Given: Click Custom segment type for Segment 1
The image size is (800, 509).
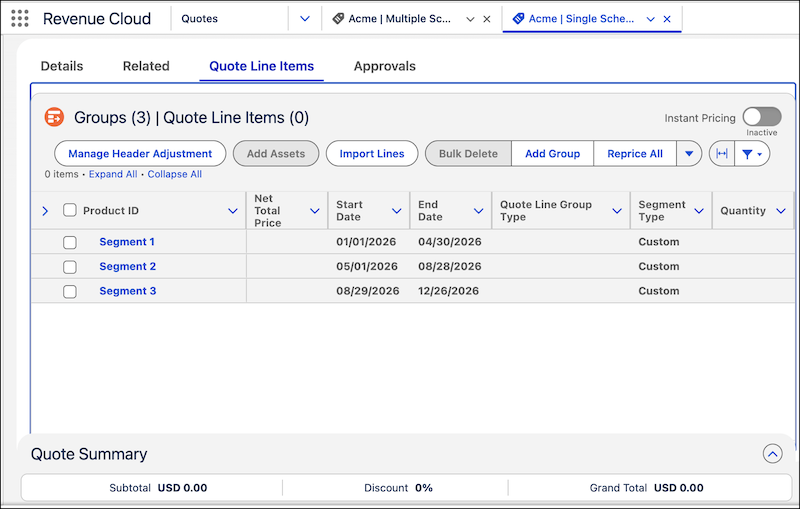Looking at the screenshot, I should pos(659,242).
